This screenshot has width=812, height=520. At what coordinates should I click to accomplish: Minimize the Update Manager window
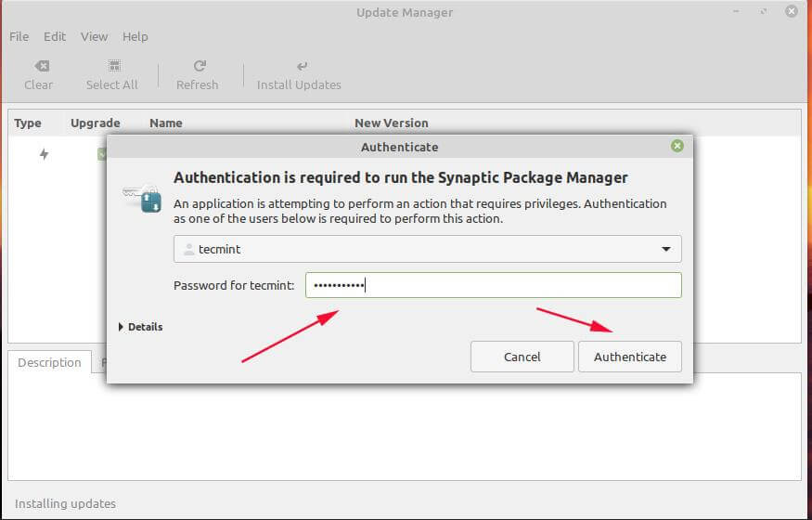(737, 11)
